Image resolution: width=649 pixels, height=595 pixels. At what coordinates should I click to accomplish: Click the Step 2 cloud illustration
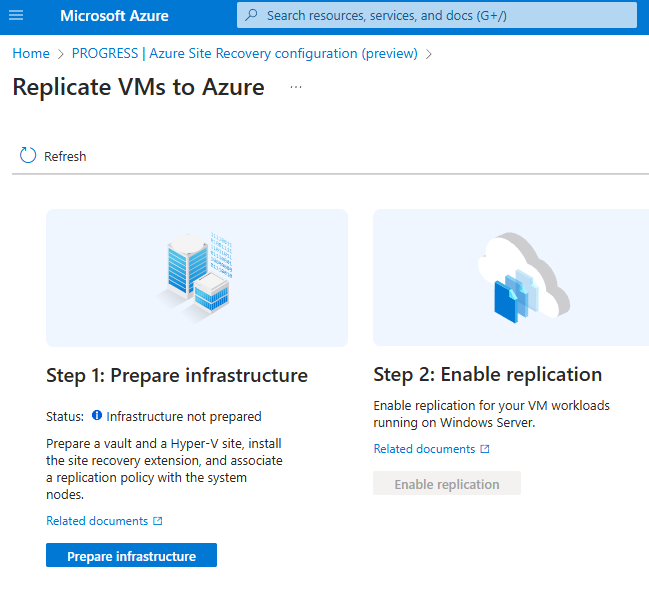(521, 277)
